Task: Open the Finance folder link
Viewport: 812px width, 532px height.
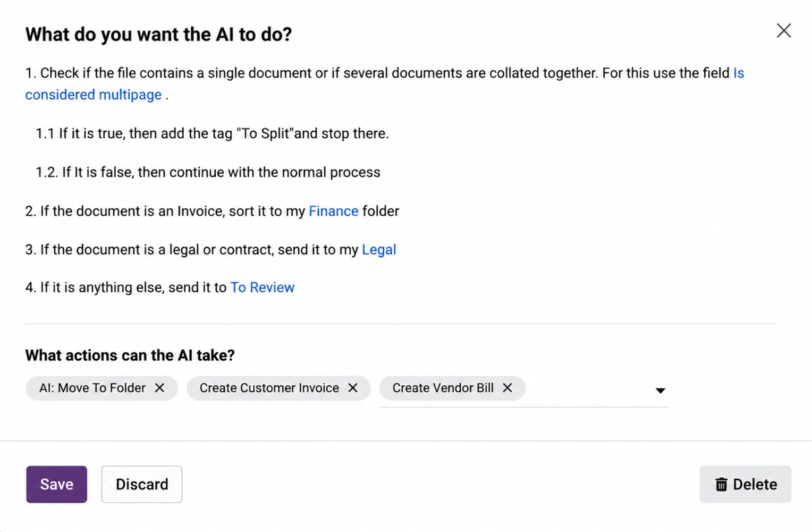Action: point(333,211)
